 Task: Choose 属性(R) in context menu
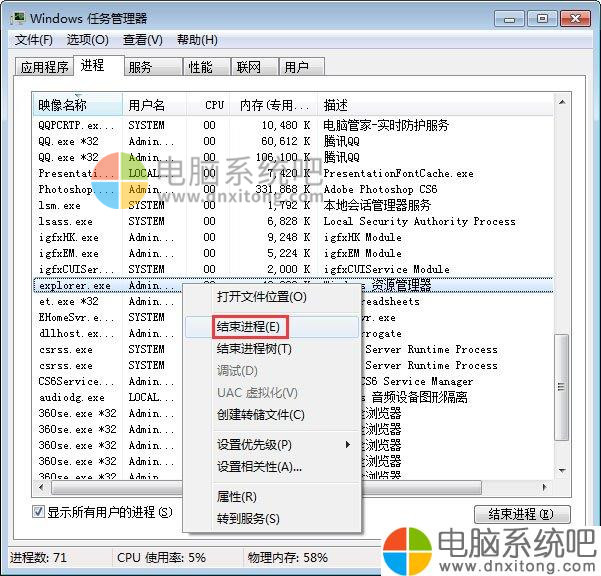coord(272,497)
